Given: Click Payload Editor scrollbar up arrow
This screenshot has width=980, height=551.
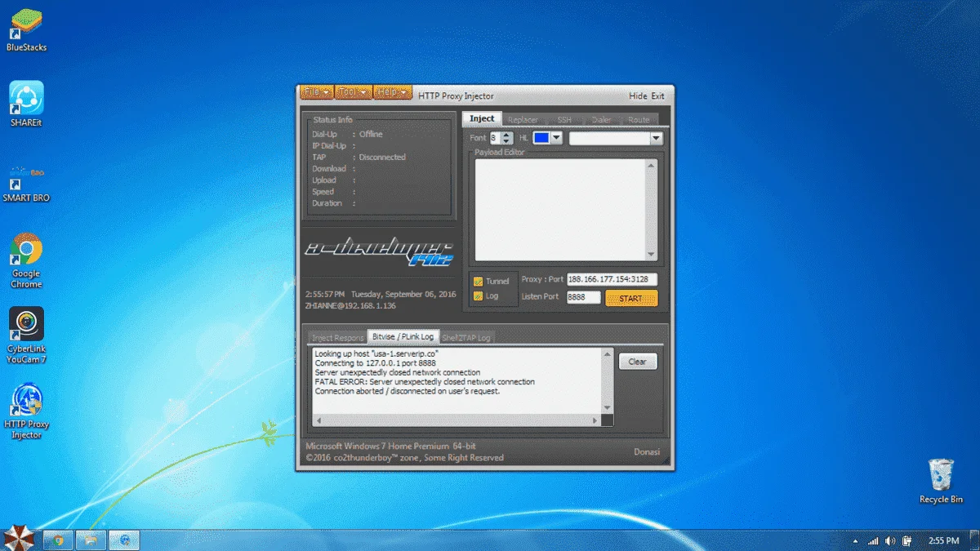Looking at the screenshot, I should click(651, 165).
